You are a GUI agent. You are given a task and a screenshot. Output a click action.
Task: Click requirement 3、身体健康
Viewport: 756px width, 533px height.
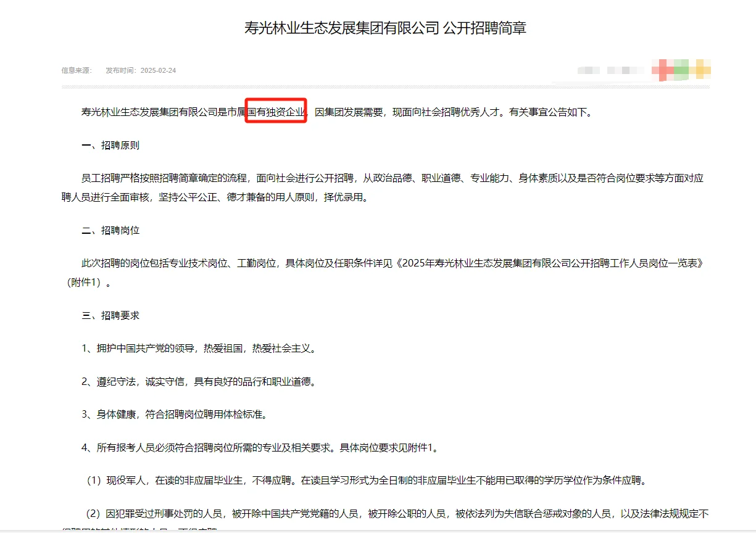pos(175,415)
